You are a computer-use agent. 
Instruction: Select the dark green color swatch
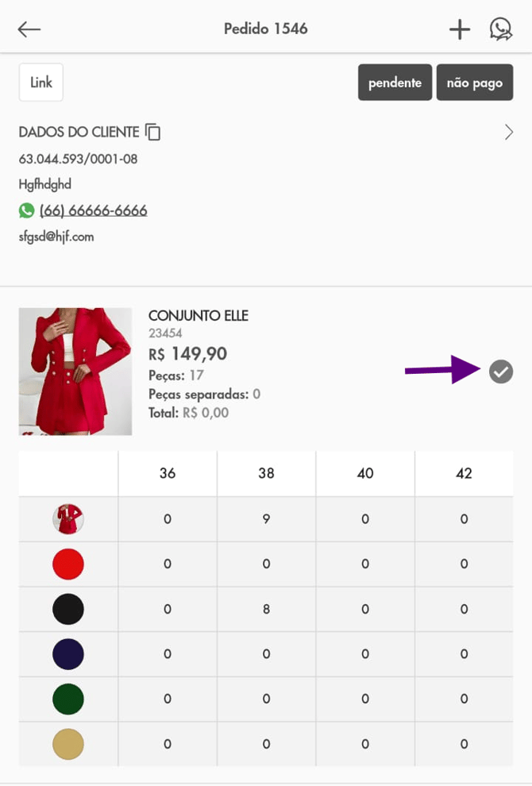pyautogui.click(x=68, y=699)
